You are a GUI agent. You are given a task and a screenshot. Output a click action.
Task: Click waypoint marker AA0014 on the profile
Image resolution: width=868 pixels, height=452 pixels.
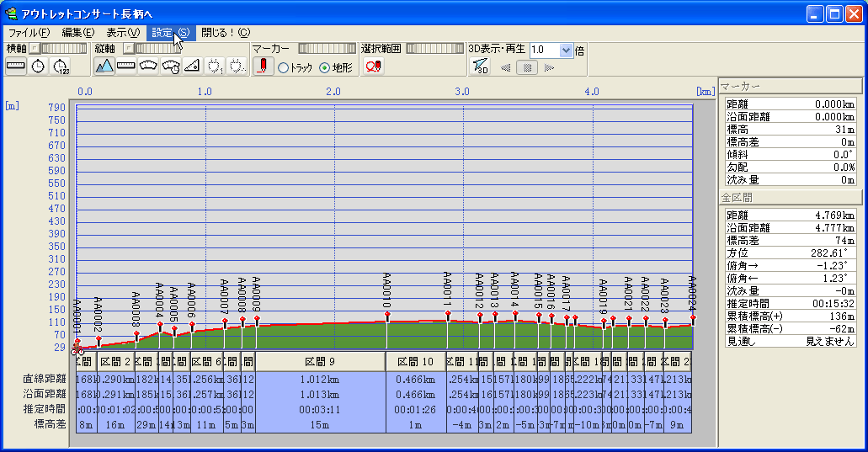click(515, 314)
